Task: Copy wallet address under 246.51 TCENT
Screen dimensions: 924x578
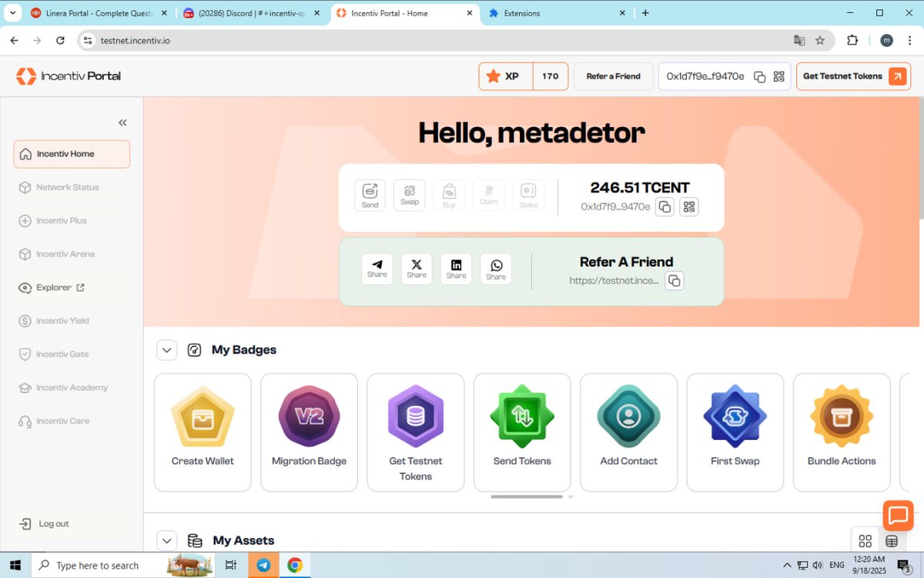Action: coord(665,207)
